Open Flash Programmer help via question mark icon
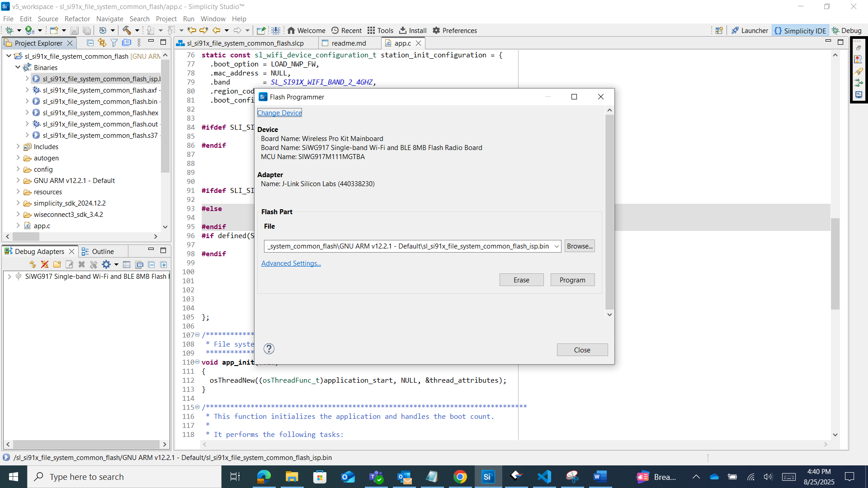This screenshot has width=868, height=488. click(x=269, y=348)
